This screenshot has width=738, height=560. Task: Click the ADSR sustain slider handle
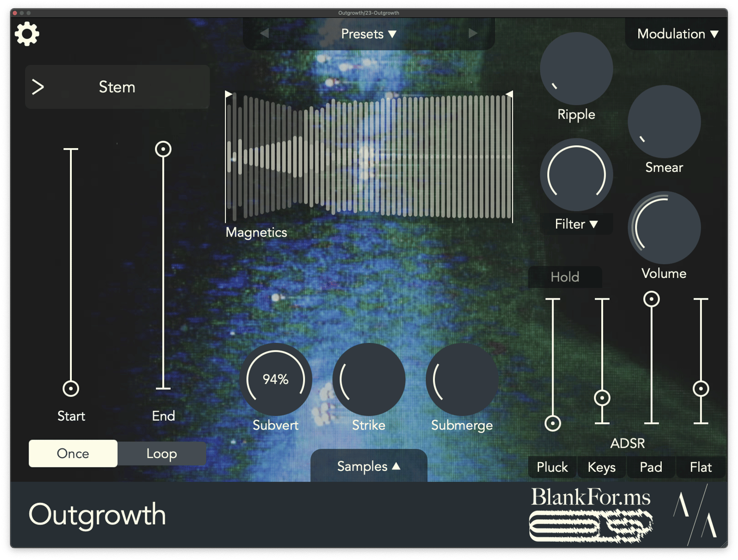[x=651, y=299]
